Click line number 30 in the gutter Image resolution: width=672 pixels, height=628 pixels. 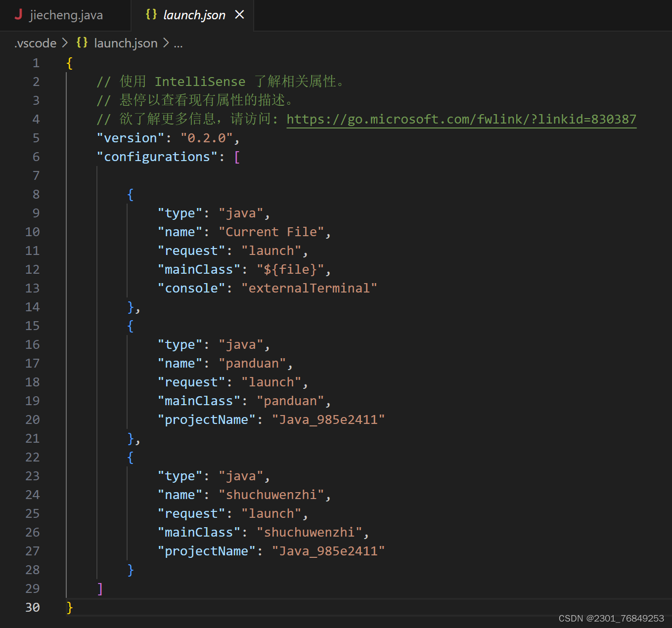pyautogui.click(x=32, y=607)
